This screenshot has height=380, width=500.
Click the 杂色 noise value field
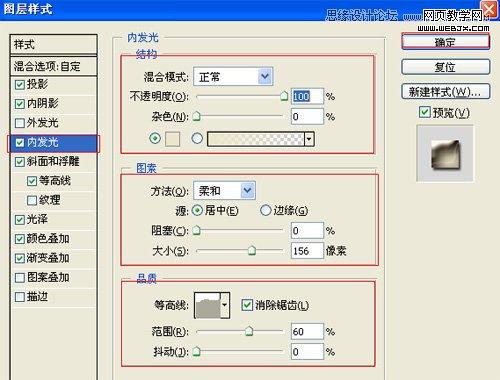pos(307,117)
